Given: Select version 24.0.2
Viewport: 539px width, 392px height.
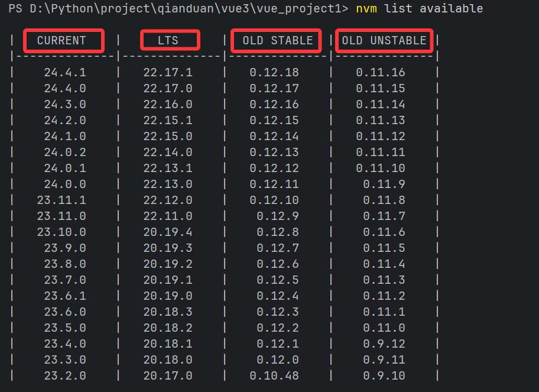Looking at the screenshot, I should click(x=65, y=152).
